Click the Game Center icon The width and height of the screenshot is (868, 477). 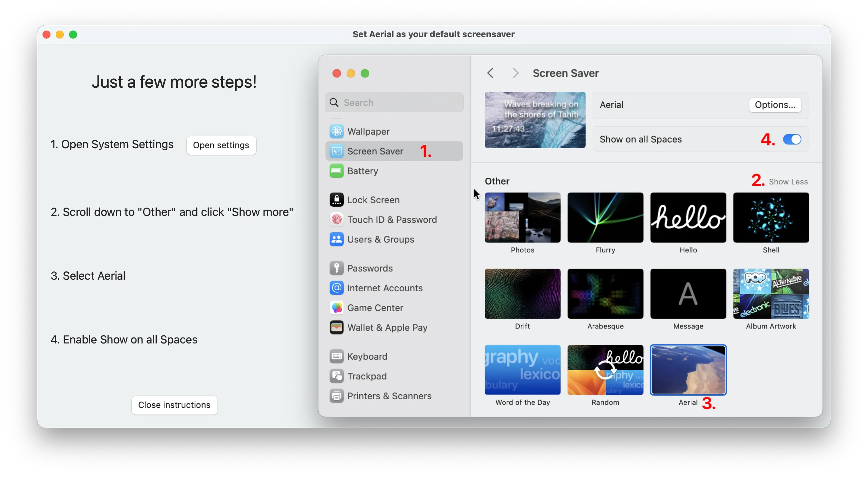[x=336, y=308]
